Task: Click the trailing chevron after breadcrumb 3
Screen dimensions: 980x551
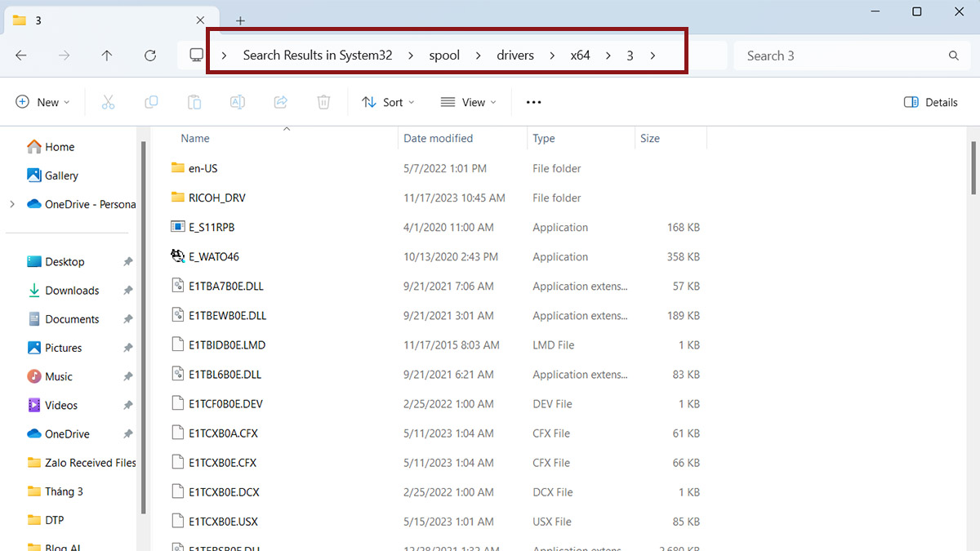Action: pyautogui.click(x=652, y=56)
